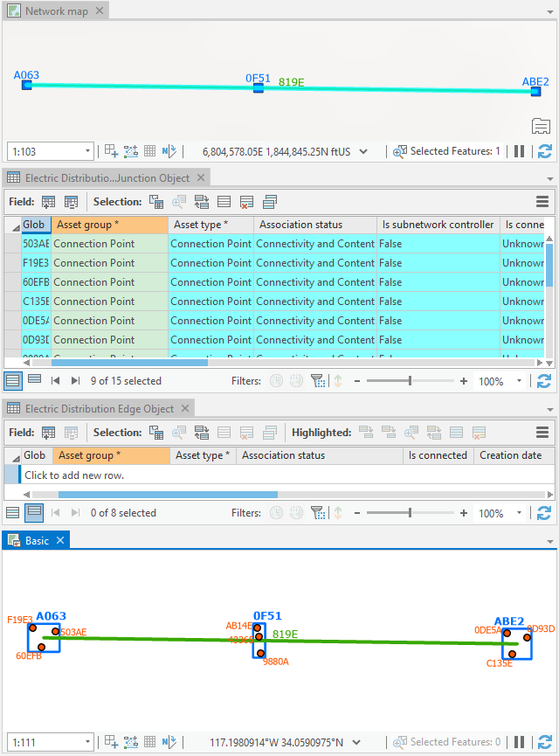Toggle show all records in Junction table
559x756 pixels.
(x=13, y=380)
